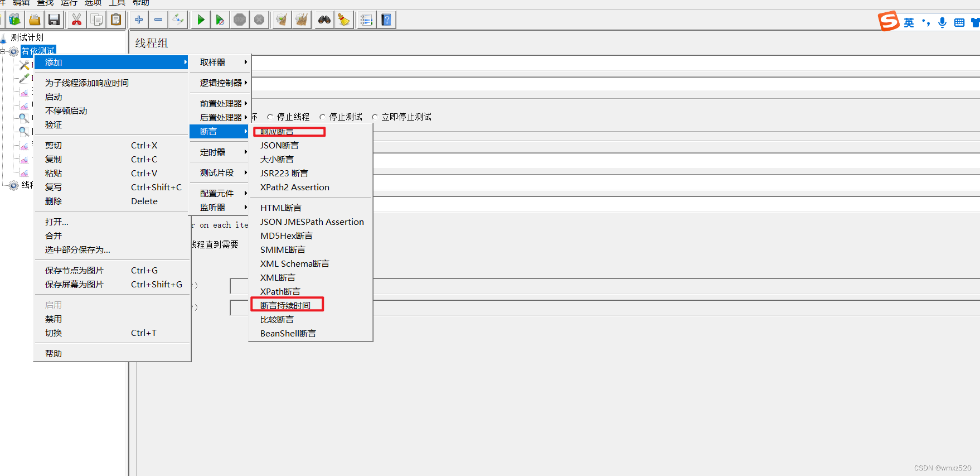Click the Toggle enable/disable toolbar icon
Image resolution: width=980 pixels, height=476 pixels.
178,20
